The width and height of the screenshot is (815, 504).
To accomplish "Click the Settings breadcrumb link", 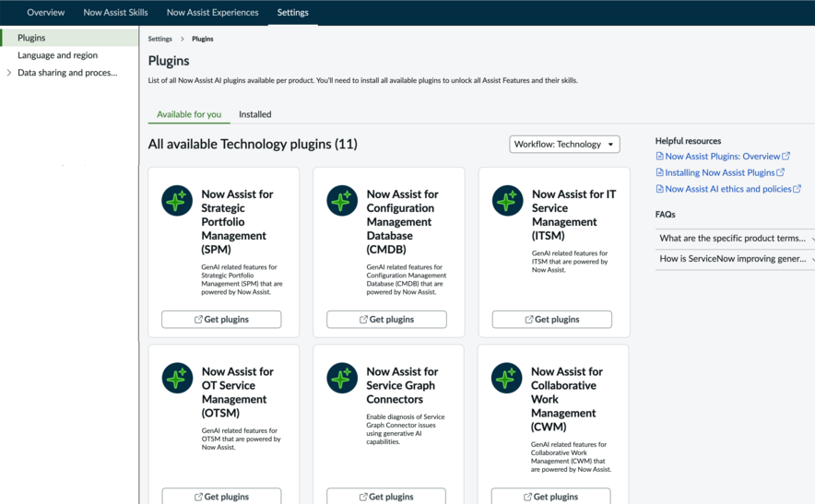I will (x=160, y=39).
